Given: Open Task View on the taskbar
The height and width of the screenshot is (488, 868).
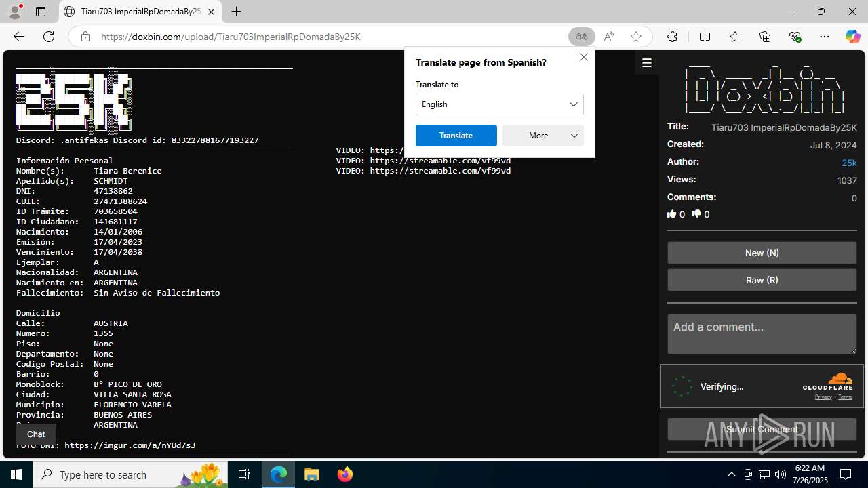Looking at the screenshot, I should [x=244, y=474].
